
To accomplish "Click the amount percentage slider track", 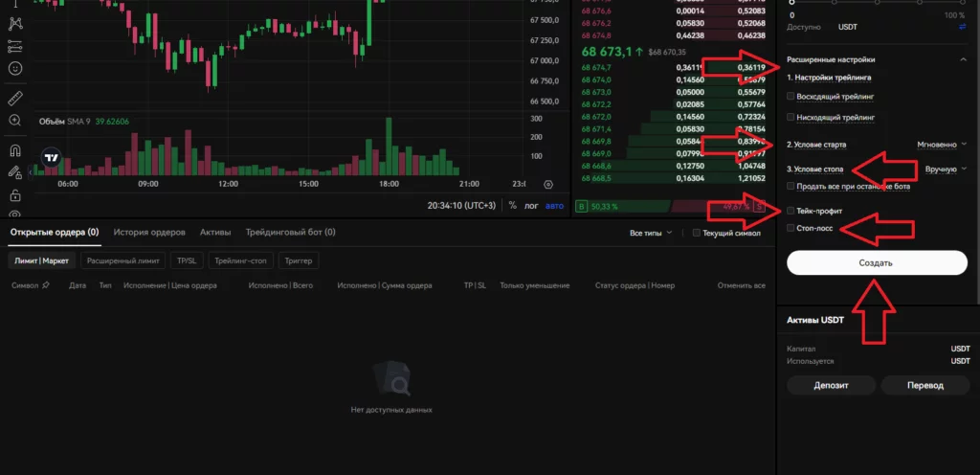I will (x=876, y=4).
